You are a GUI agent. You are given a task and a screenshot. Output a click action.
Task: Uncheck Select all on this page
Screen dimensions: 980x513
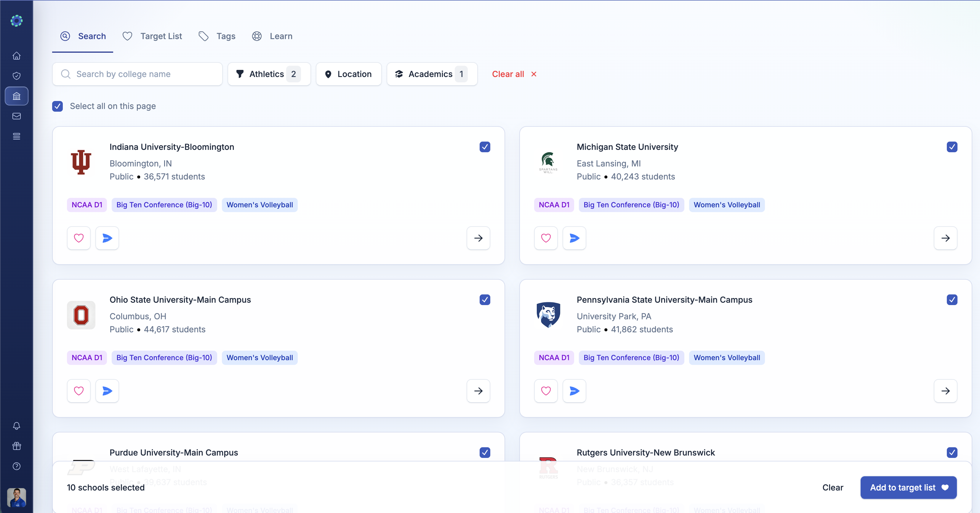click(x=57, y=106)
